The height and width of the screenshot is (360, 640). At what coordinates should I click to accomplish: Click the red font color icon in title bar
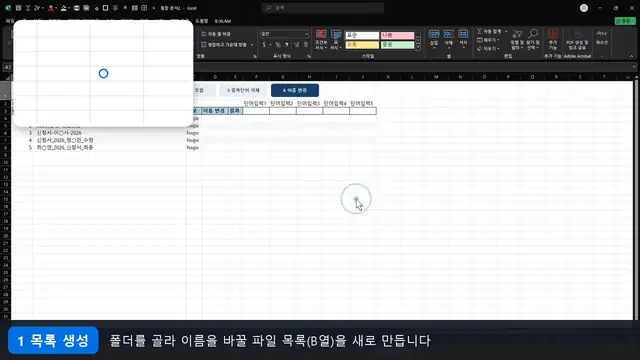[51, 8]
